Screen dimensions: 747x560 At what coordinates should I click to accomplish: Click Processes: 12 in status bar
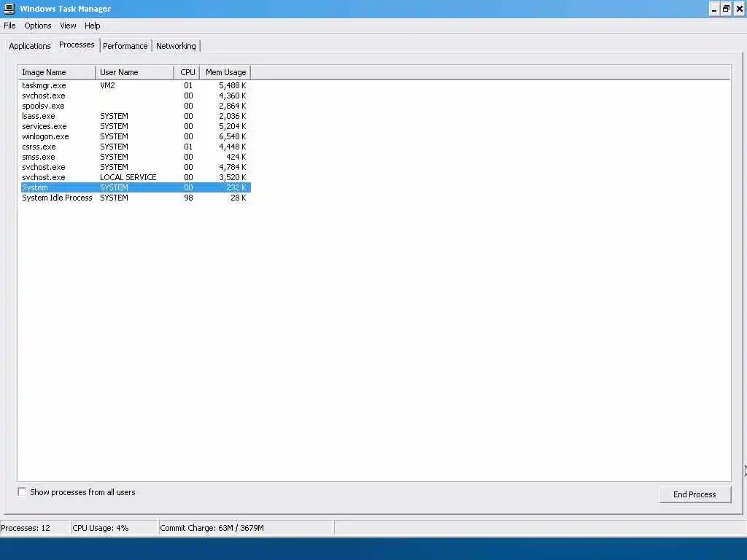pyautogui.click(x=26, y=528)
